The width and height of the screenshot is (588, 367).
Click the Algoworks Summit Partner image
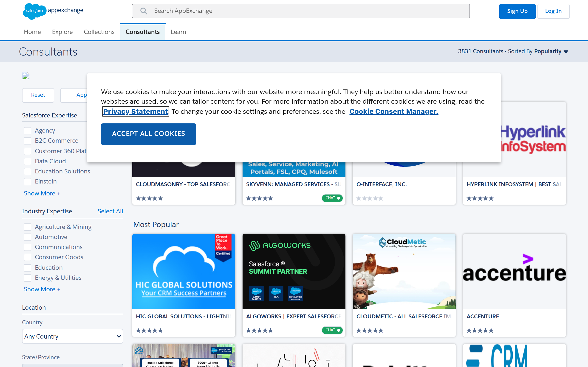coord(294,271)
